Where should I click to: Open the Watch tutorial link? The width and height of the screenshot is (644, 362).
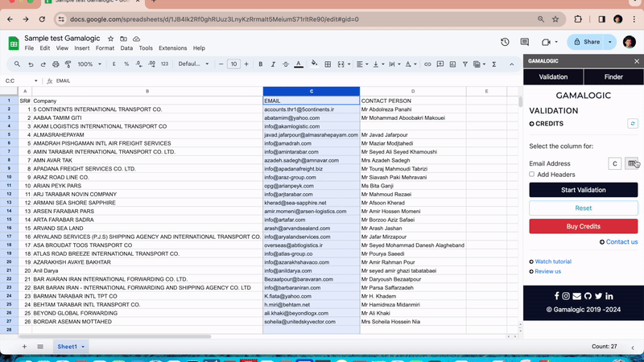pyautogui.click(x=552, y=261)
